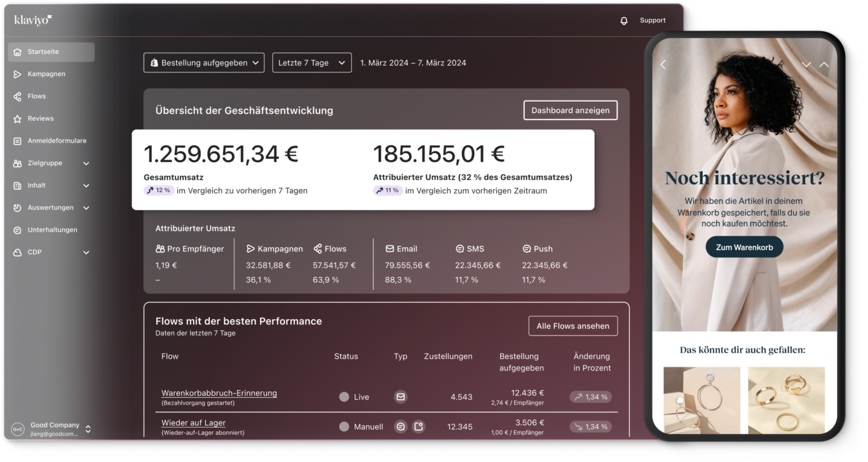The height and width of the screenshot is (462, 868).
Task: Select Startseite in the sidebar
Action: pos(51,52)
